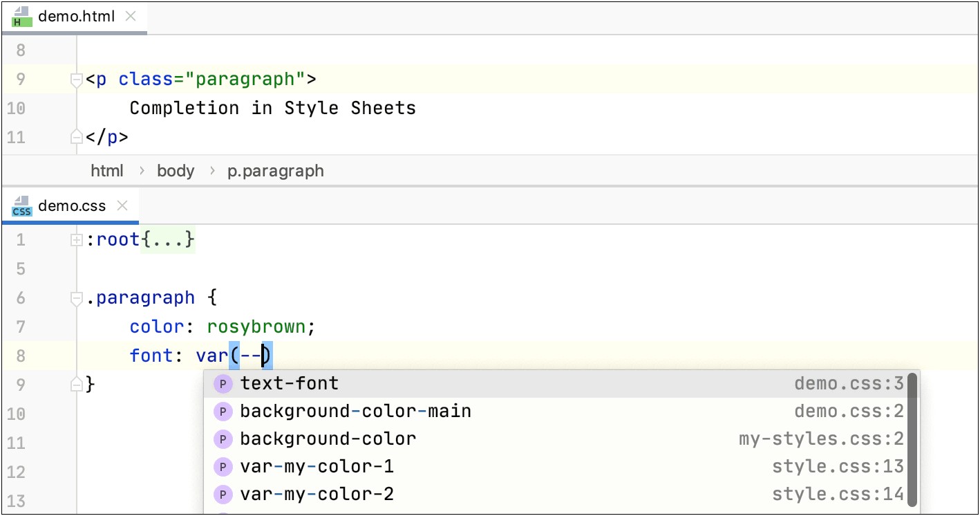Click fold end marker at closing brace line 9
Image resolution: width=980 pixels, height=516 pixels.
pos(77,385)
